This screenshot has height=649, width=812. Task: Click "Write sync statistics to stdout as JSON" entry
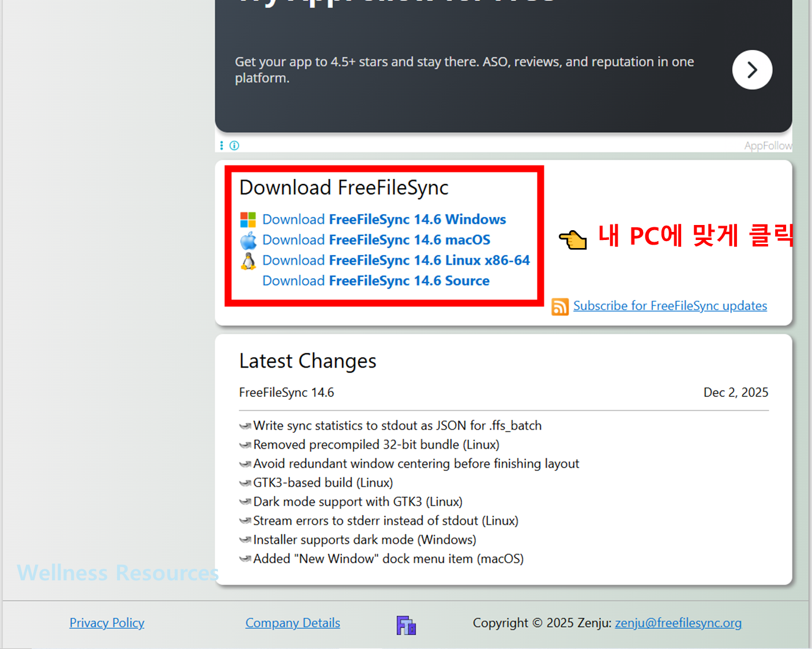[397, 426]
